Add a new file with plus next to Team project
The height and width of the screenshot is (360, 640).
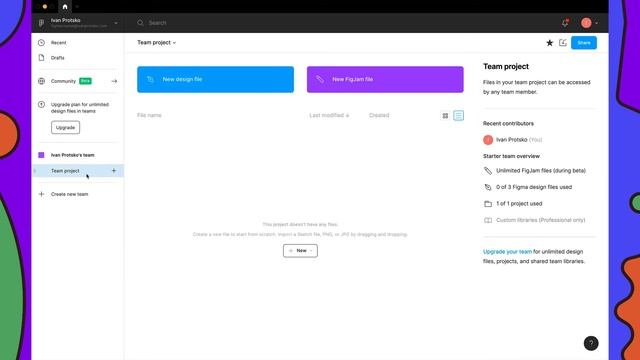(114, 171)
